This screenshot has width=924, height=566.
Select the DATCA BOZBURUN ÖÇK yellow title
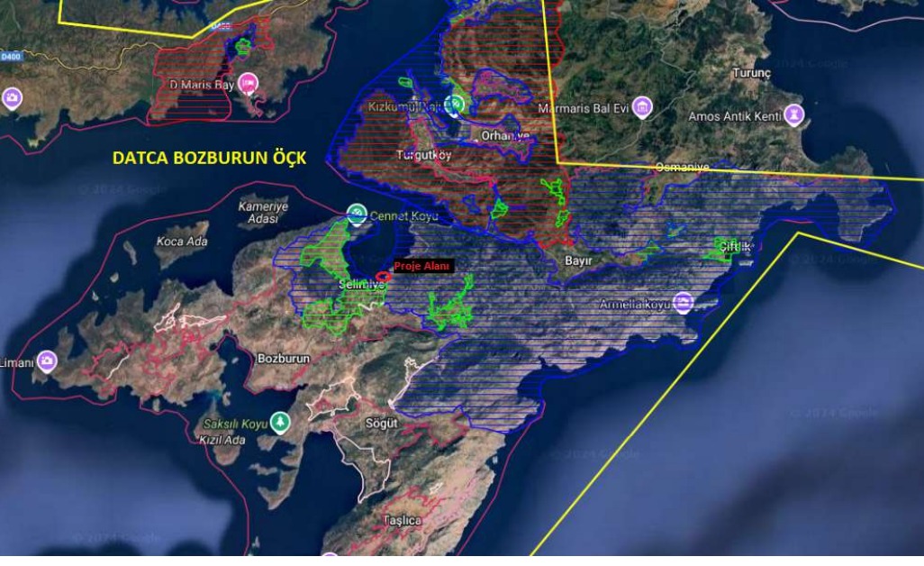209,158
